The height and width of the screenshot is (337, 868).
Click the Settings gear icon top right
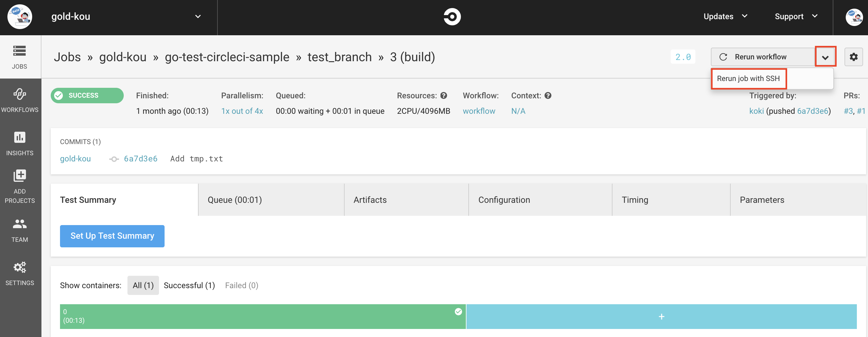click(854, 57)
